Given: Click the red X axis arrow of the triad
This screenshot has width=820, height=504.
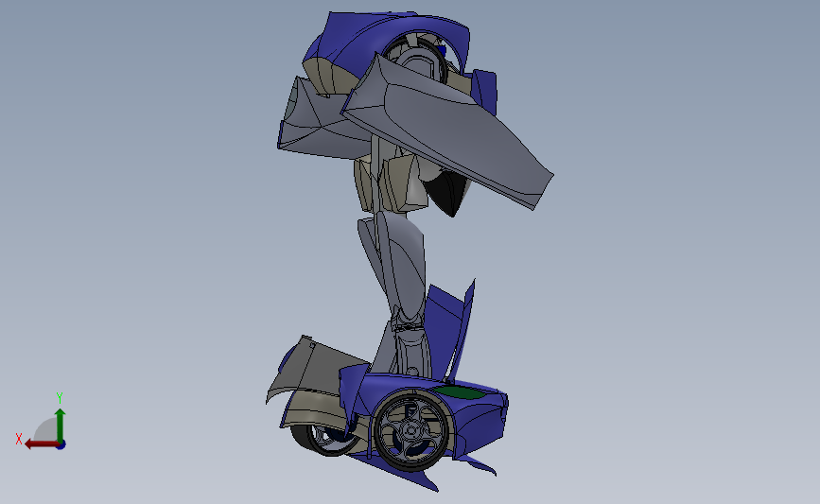Looking at the screenshot, I should (x=42, y=444).
